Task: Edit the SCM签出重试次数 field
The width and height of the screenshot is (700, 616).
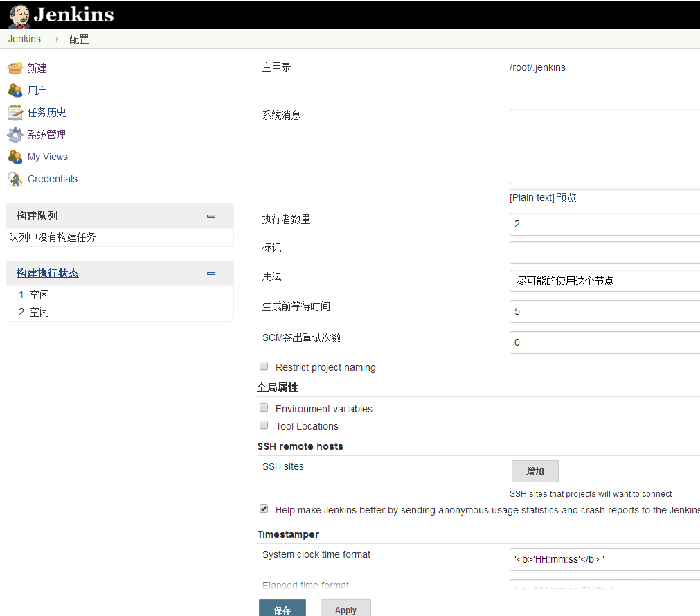Action: coord(604,342)
